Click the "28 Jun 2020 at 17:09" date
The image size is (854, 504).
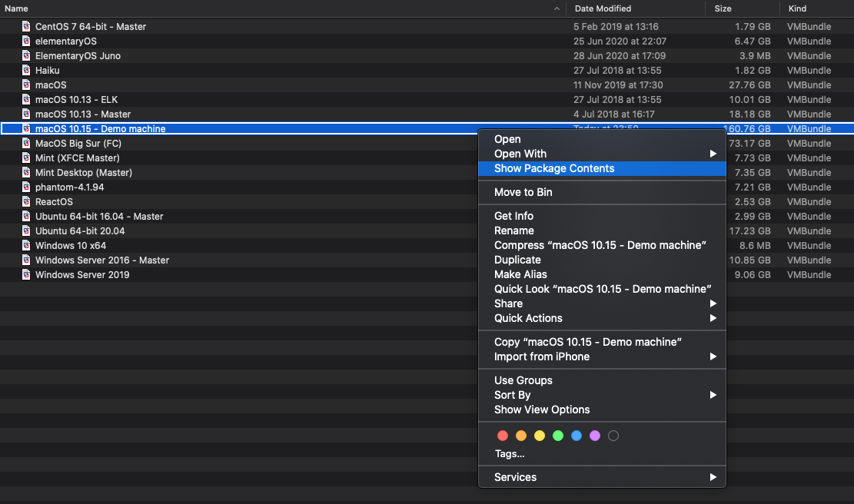pyautogui.click(x=620, y=56)
